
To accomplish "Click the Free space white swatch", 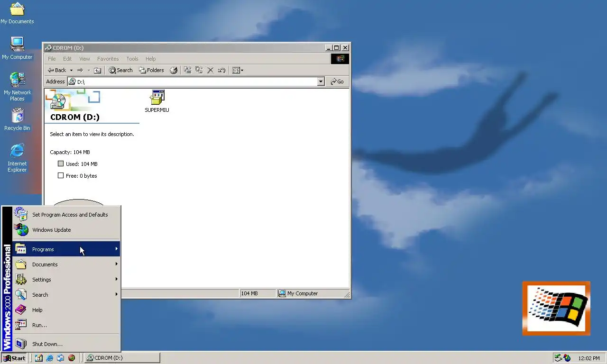I will 61,175.
